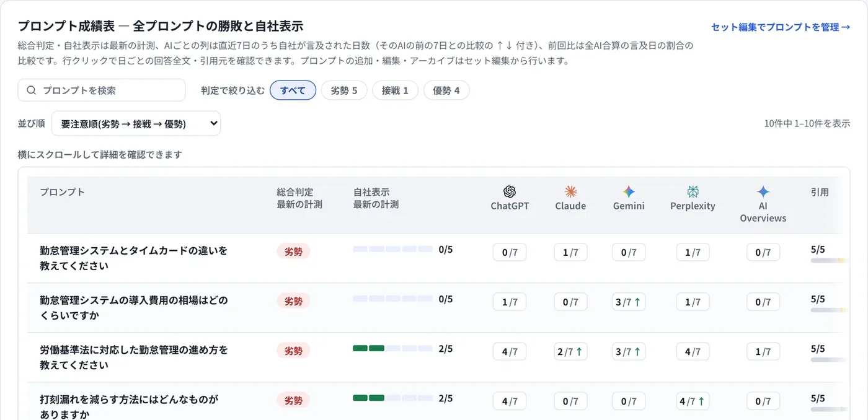Viewport: 868px width, 420px height.
Task: Click Claude 1/7 cell in タイムカード row
Action: (x=570, y=252)
